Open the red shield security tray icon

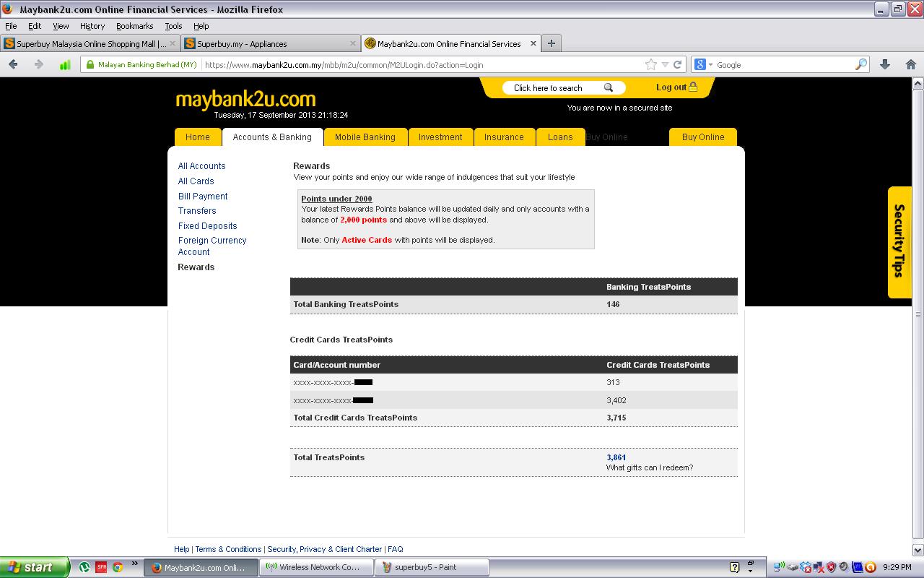[831, 567]
